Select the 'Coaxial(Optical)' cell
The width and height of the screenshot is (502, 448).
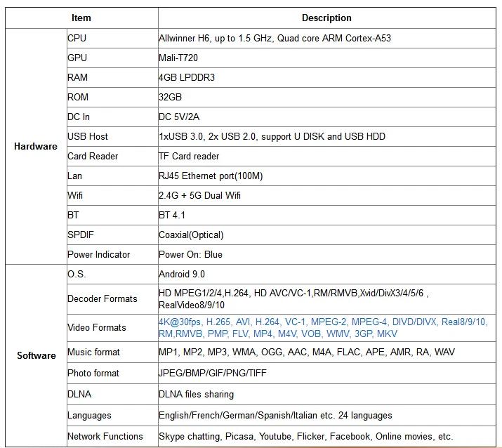(x=191, y=235)
